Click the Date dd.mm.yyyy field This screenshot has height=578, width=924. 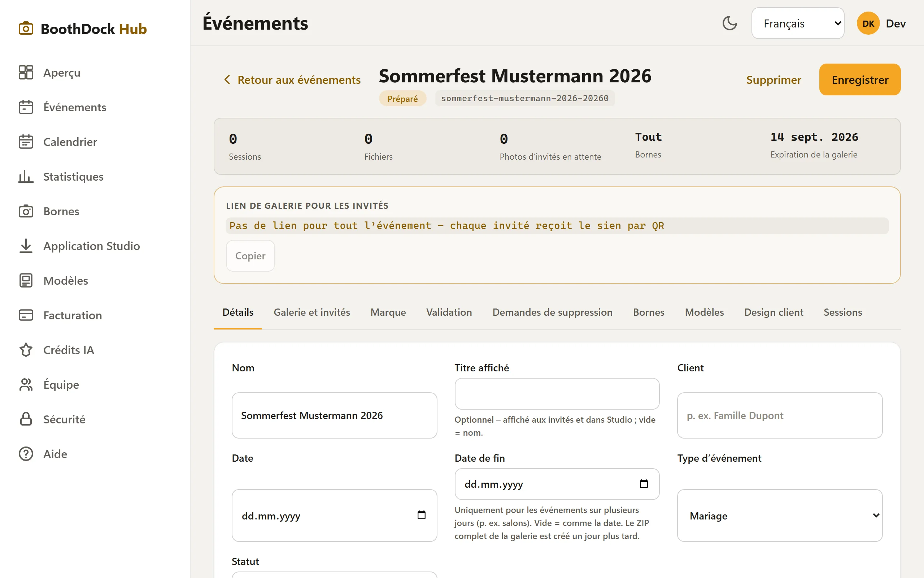(334, 516)
